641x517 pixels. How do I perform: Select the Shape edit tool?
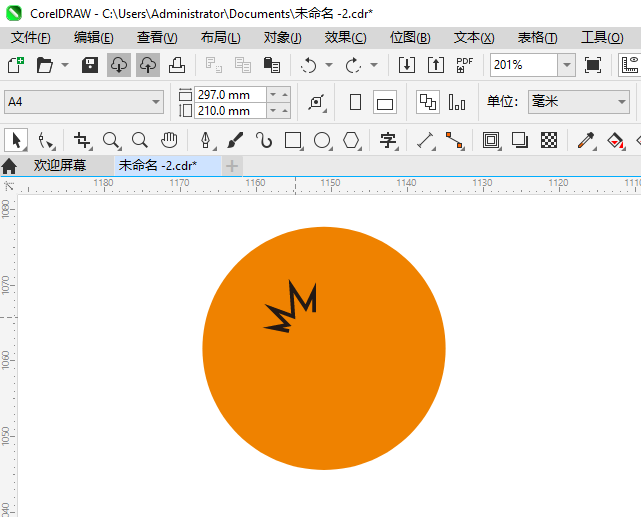45,141
